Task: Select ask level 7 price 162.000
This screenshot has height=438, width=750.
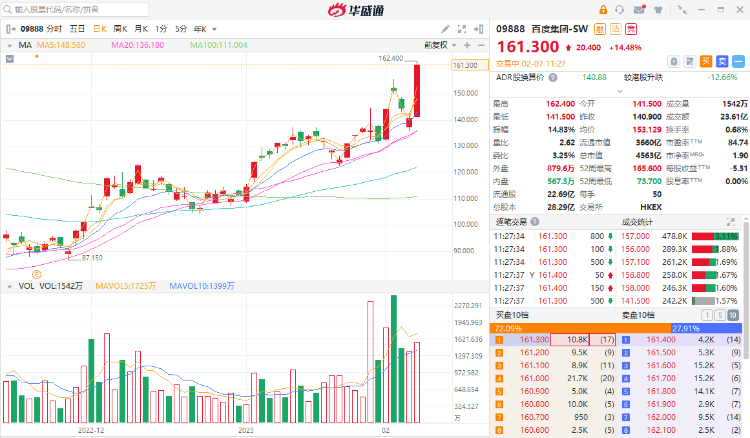Action: coord(661,417)
